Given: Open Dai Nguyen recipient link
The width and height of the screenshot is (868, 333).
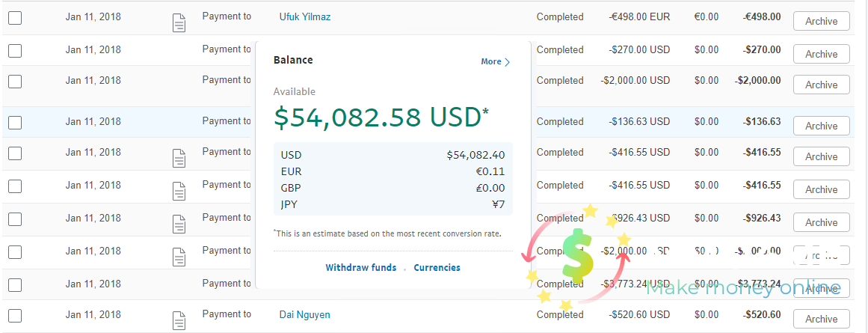Looking at the screenshot, I should click(304, 315).
